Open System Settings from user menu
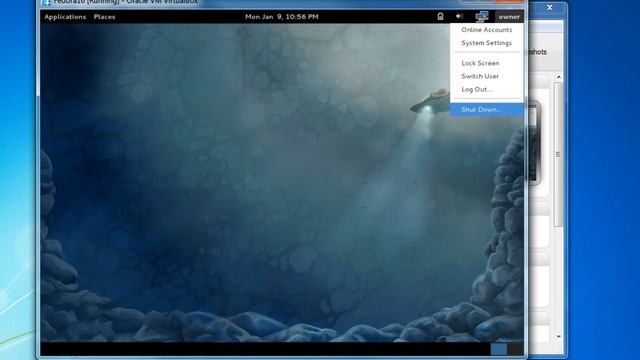 tap(487, 43)
